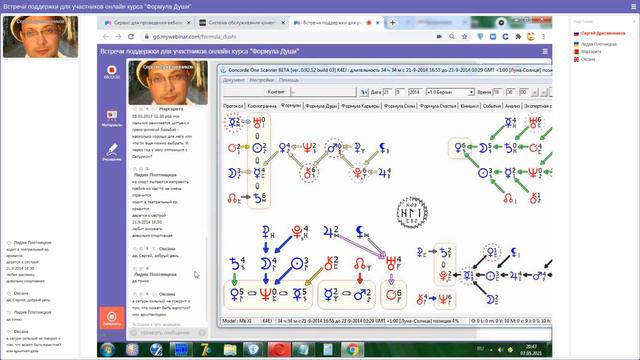Click the browser back arrow

coord(106,37)
